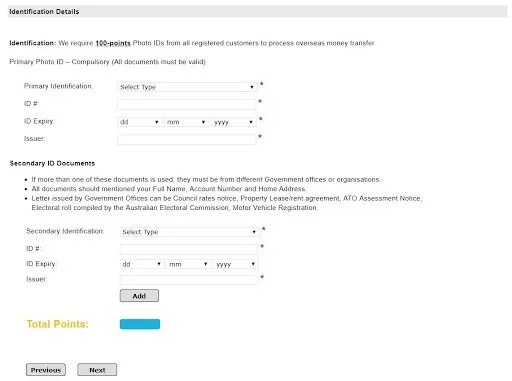Click the Previous button
512x381 pixels.
(46, 370)
